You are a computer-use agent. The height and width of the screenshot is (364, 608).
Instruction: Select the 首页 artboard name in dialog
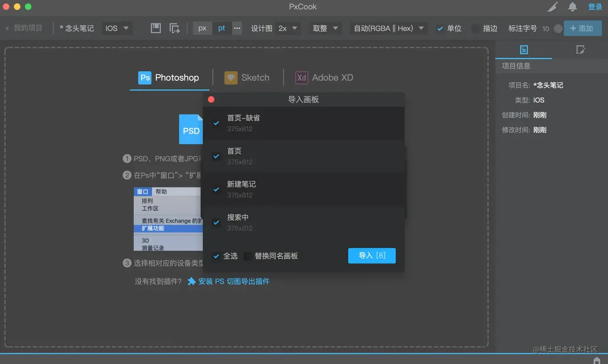[x=235, y=151]
